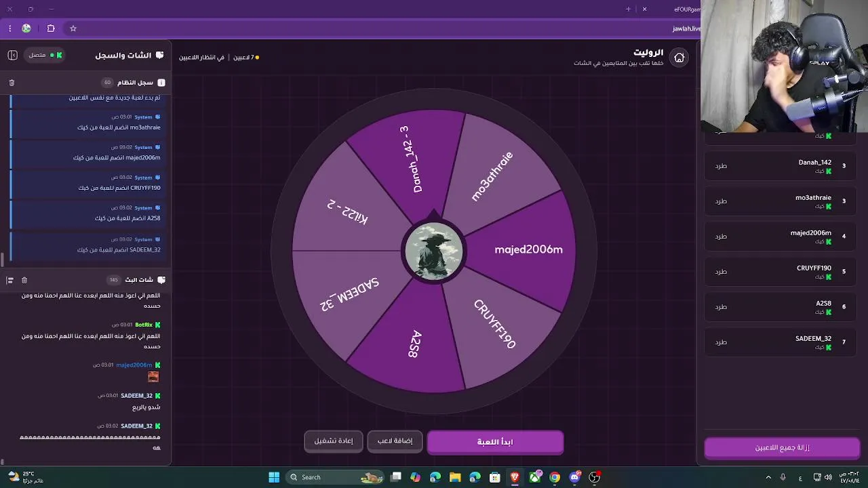Viewport: 868px width, 488px height.
Task: Click the إعادة تشغيل restart button
Action: pyautogui.click(x=333, y=441)
